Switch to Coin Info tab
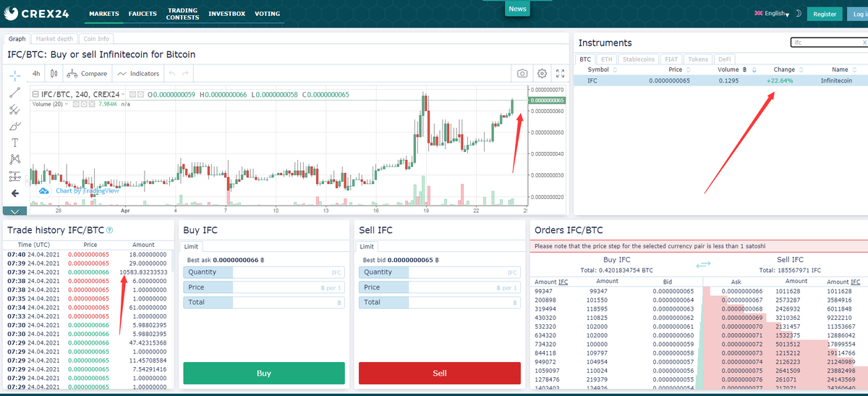 [x=96, y=39]
